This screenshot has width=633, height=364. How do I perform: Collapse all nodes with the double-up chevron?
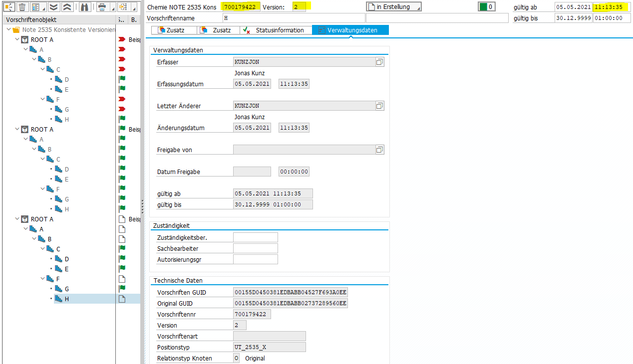pyautogui.click(x=67, y=7)
